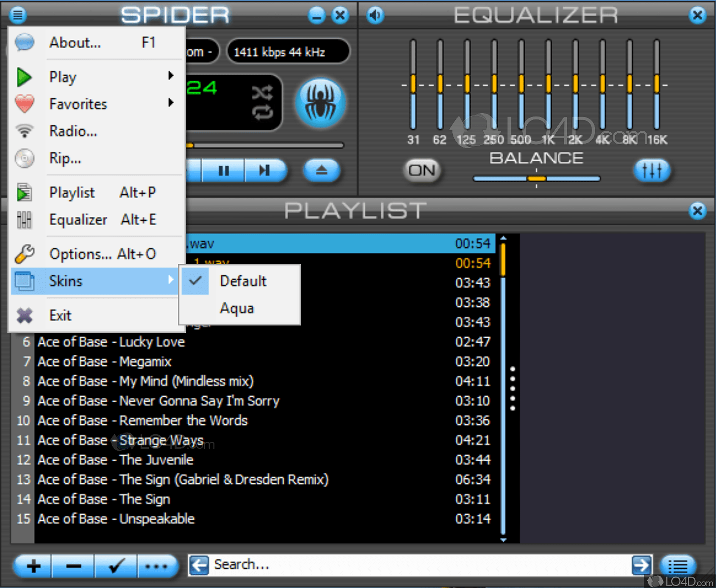Click the Playlist document icon in menu

tap(25, 193)
